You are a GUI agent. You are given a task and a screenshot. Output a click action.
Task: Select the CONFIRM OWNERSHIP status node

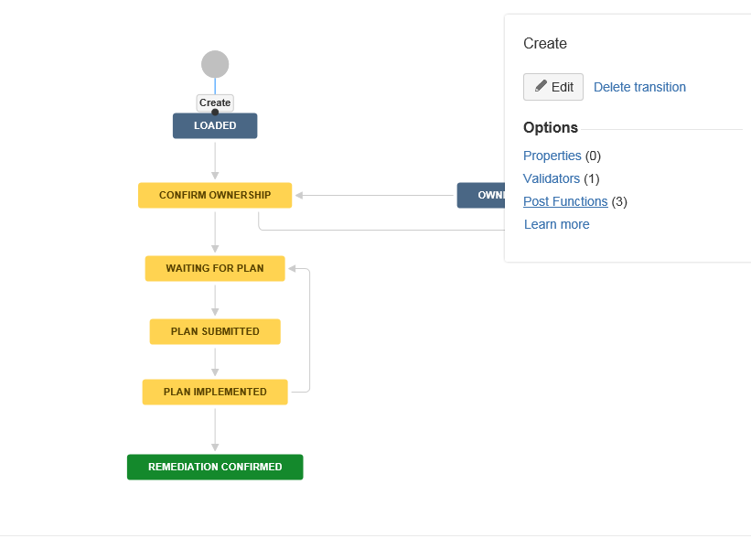215,195
